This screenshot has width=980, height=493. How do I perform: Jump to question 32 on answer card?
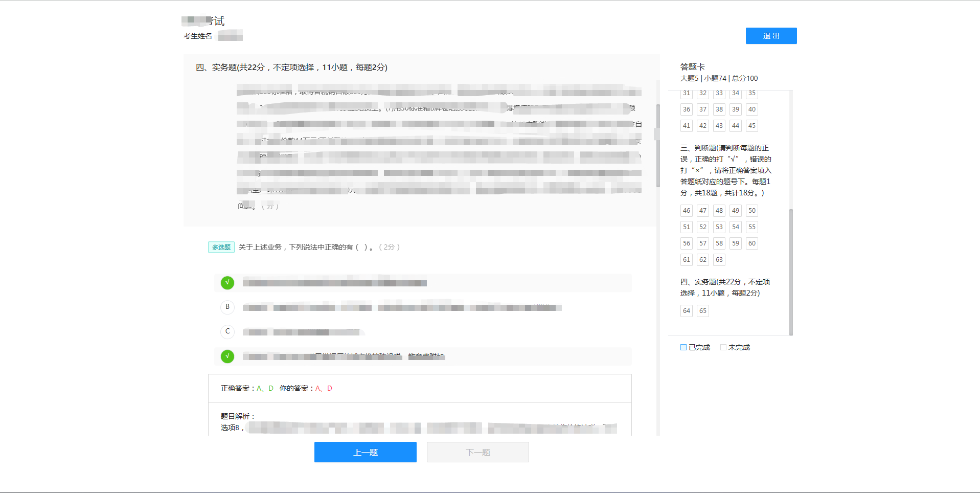pos(703,93)
